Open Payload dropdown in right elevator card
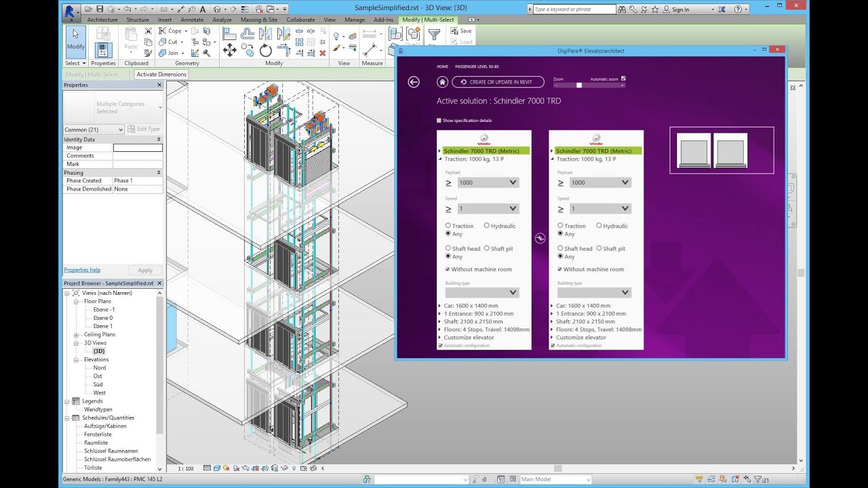 [599, 182]
